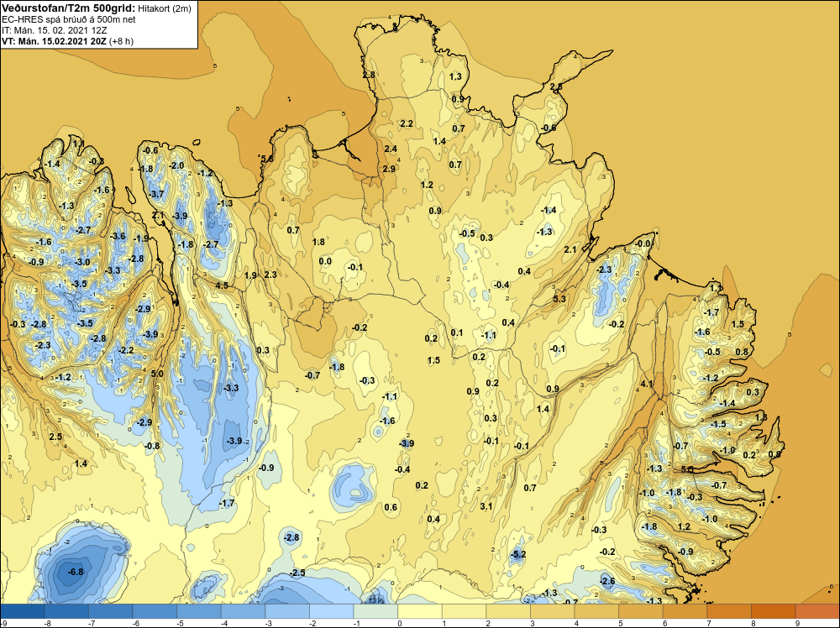The width and height of the screenshot is (840, 628).
Task: Click the "VT: Mán. 15.02.2021 20Z" valid time
Action: [54, 41]
